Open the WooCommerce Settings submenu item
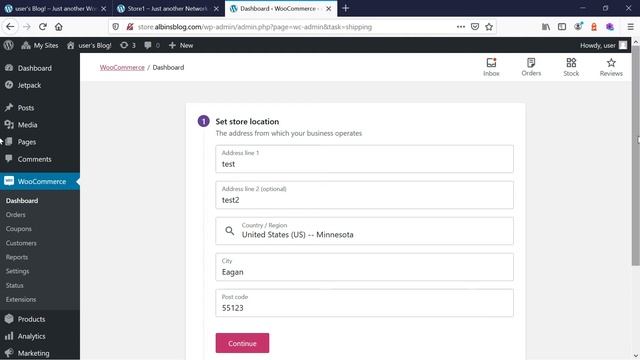Screen dimensions: 640x360 17,271
